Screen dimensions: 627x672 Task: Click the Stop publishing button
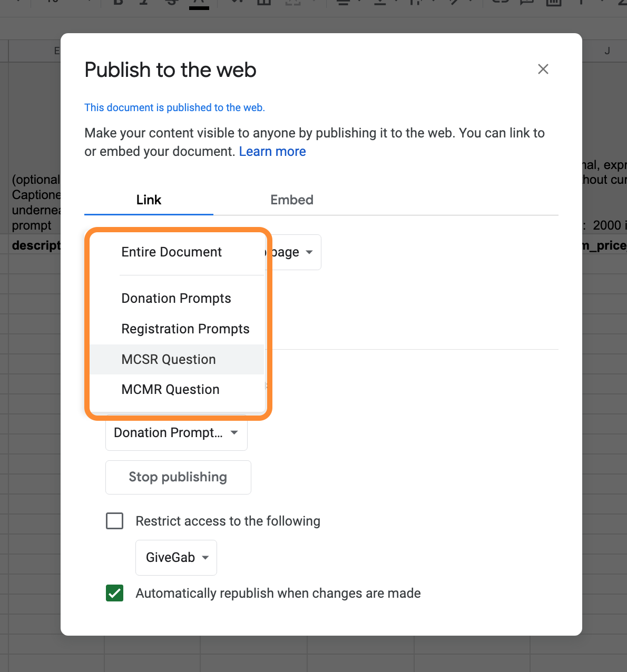(x=178, y=477)
